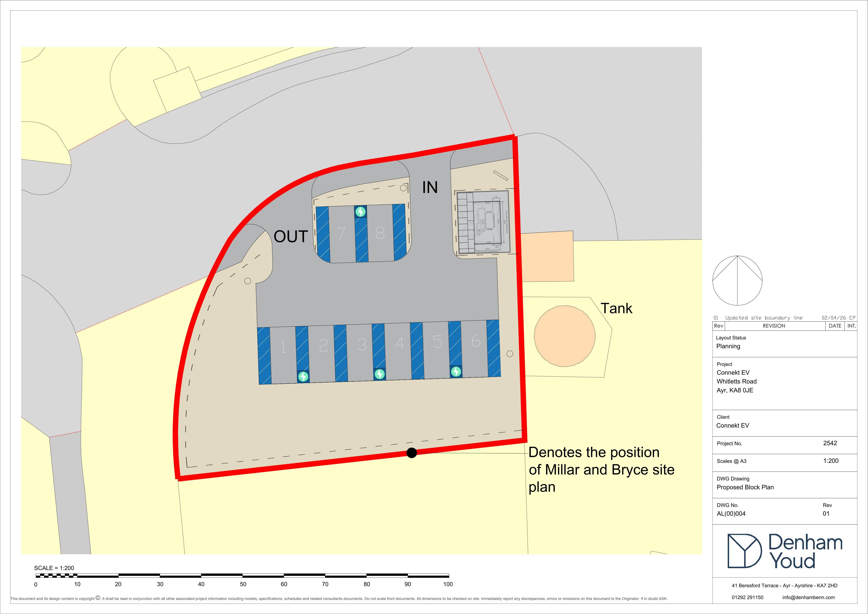
Task: Click the 'SCALE = 1:200' label
Action: point(54,568)
